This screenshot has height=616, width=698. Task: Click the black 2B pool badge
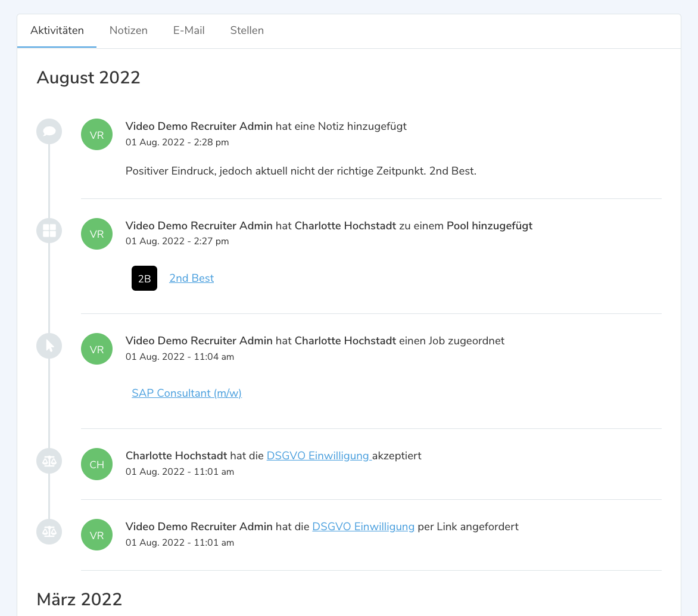tap(144, 278)
